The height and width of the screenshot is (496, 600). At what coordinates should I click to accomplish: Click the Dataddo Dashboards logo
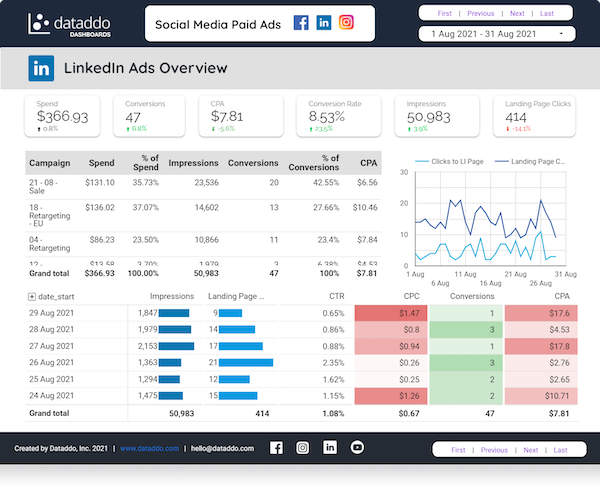69,25
